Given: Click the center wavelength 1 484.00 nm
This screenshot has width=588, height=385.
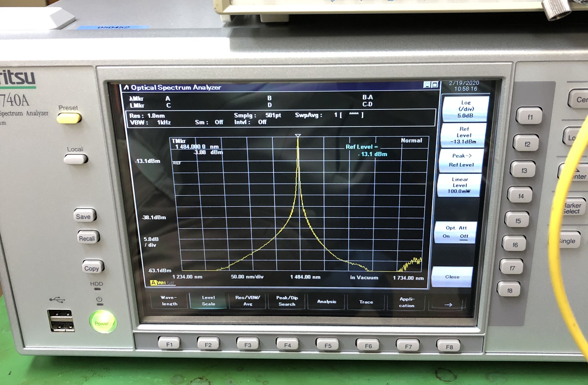Looking at the screenshot, I should 305,277.
